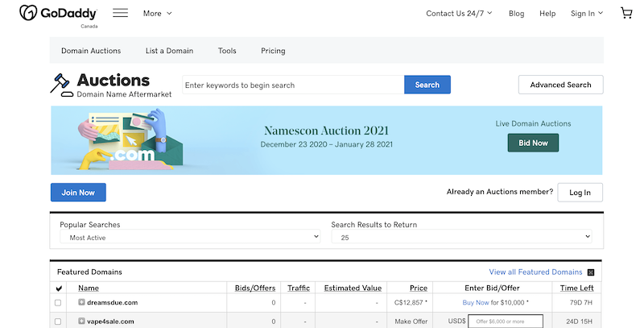Open View all Featured Domains link

(535, 272)
